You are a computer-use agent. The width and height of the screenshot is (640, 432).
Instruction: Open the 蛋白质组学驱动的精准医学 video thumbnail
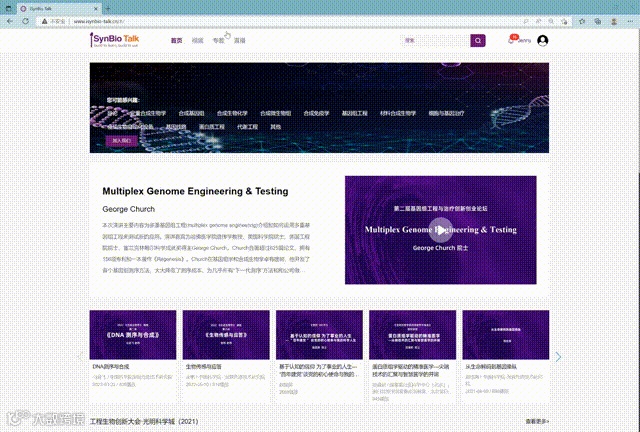pos(413,335)
